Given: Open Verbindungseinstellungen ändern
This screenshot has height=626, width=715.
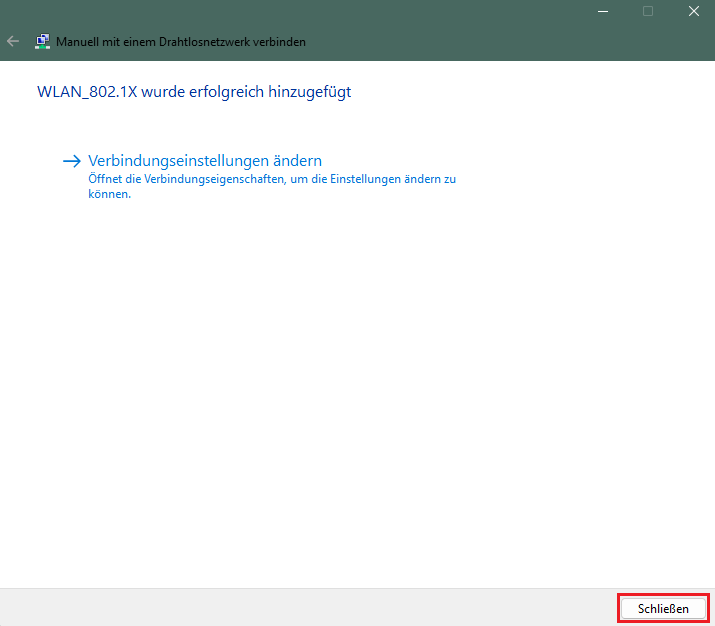Looking at the screenshot, I should point(204,160).
